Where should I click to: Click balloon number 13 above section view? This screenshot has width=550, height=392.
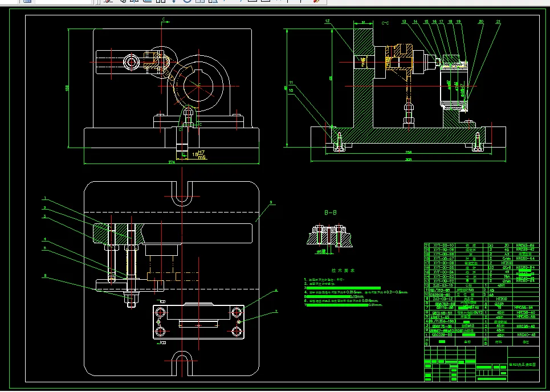coord(404,22)
